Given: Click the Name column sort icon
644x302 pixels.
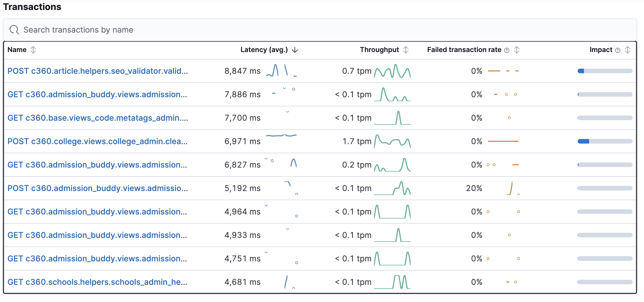Looking at the screenshot, I should point(33,50).
